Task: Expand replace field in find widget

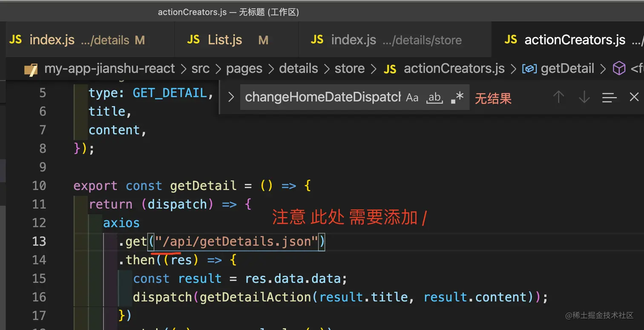Action: [231, 98]
